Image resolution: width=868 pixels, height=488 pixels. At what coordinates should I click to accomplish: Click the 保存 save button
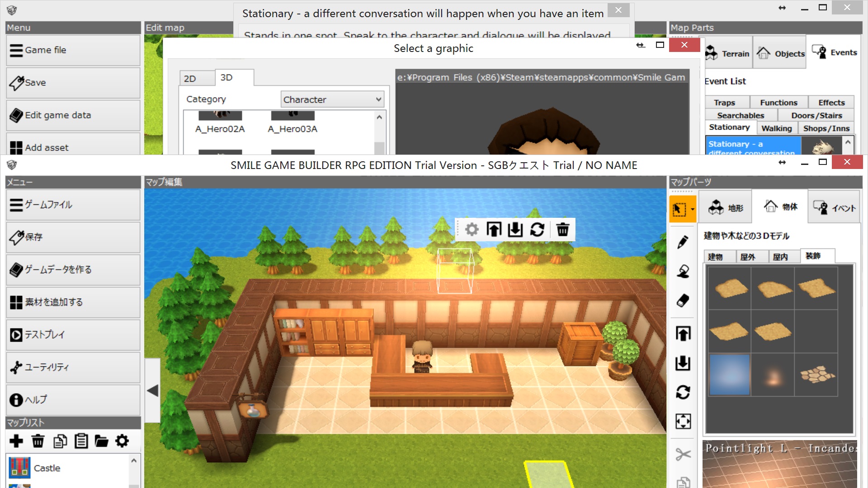point(73,237)
